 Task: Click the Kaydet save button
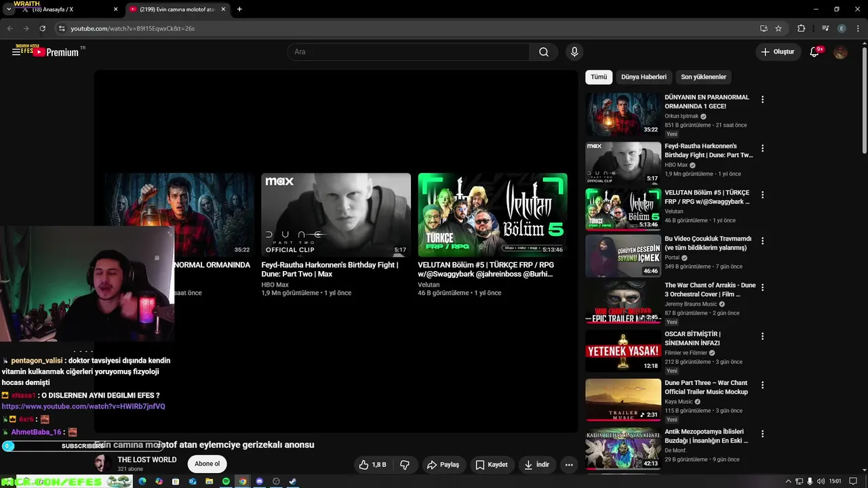click(x=492, y=465)
